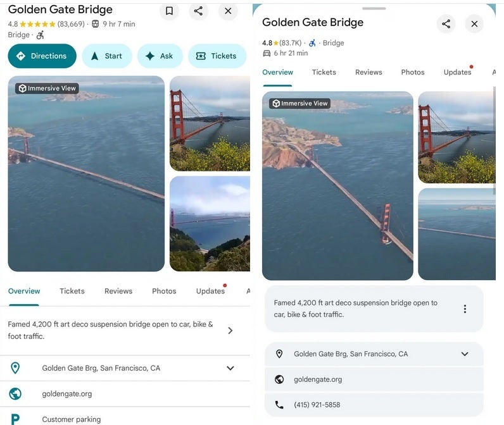Viewport: 504px width, 425px height.
Task: Click the Ask button
Action: (160, 56)
